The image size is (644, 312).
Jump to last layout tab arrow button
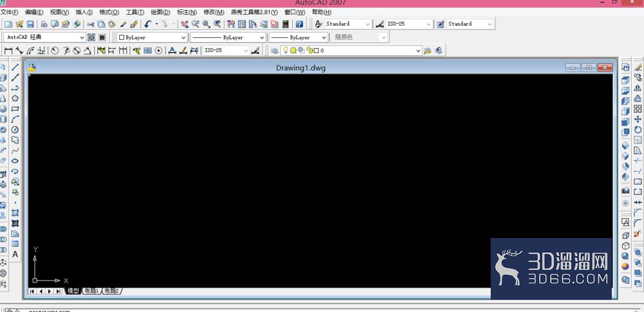pyautogui.click(x=59, y=291)
